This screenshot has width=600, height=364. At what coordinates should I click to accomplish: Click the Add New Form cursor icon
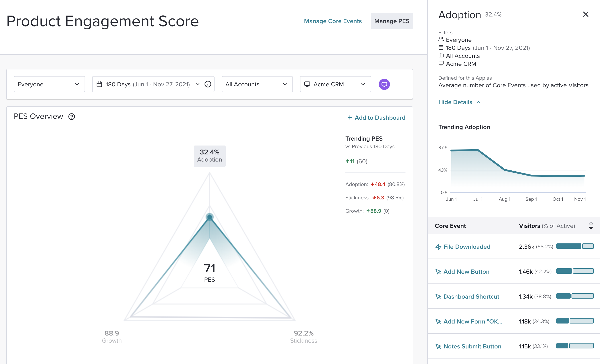pyautogui.click(x=438, y=322)
